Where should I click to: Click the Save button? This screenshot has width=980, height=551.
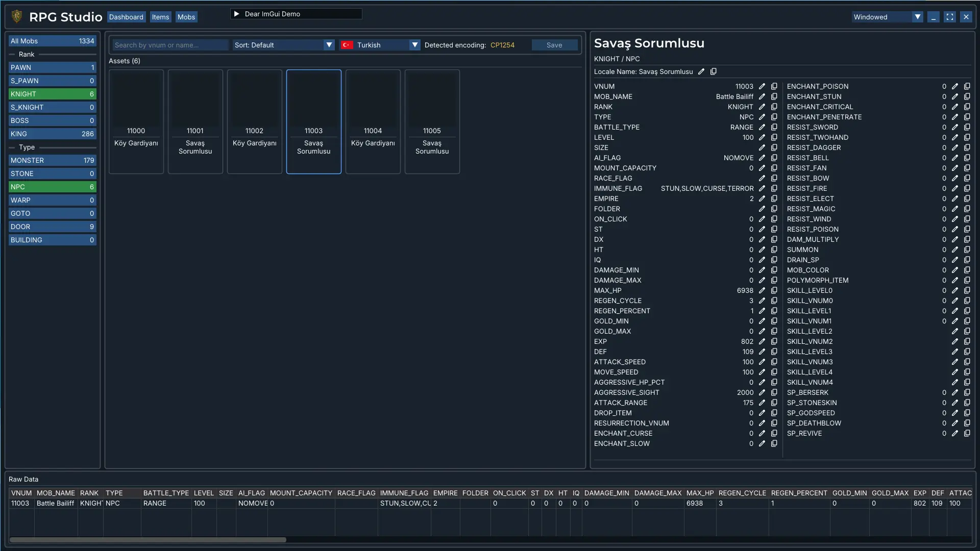point(554,45)
